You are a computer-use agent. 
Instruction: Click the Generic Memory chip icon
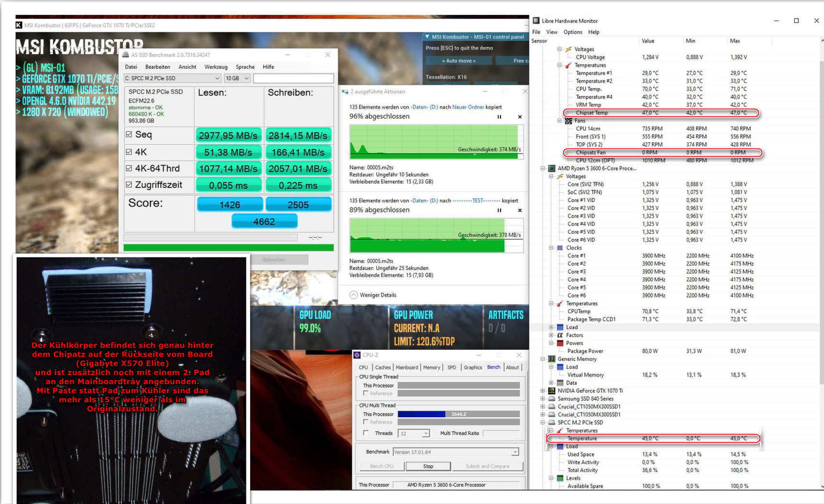click(x=552, y=359)
